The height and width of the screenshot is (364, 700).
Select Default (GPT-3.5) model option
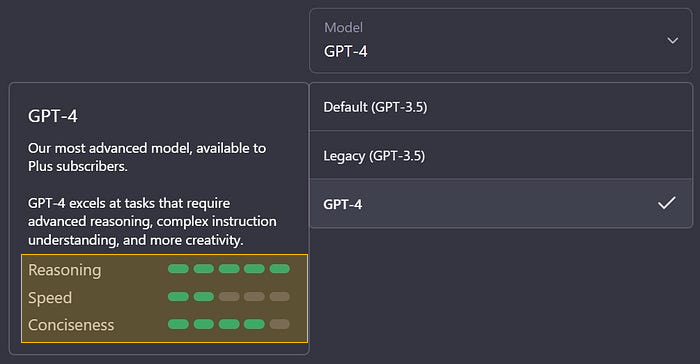pos(500,107)
